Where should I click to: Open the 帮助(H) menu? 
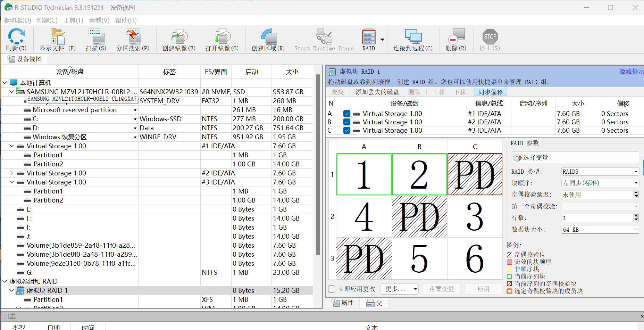126,20
